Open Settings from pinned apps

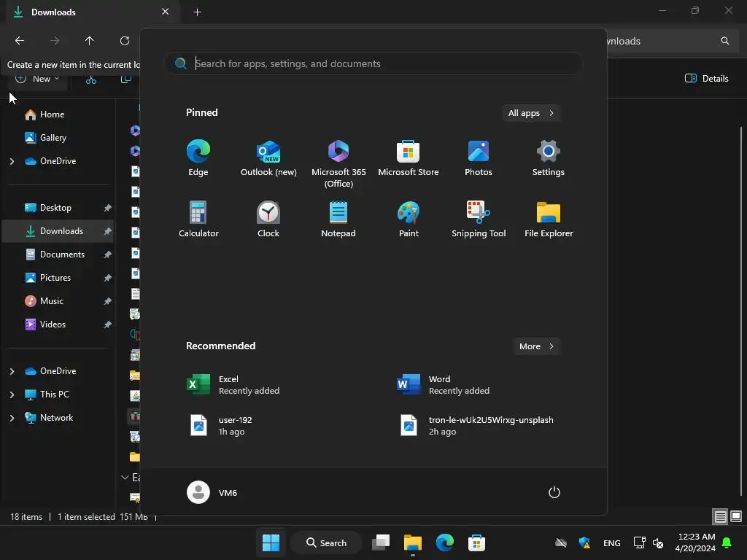click(x=549, y=158)
